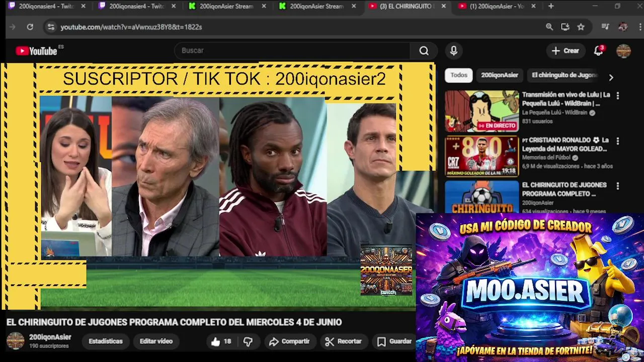
Task: Like the video with thumbs up 18
Action: [x=221, y=341]
